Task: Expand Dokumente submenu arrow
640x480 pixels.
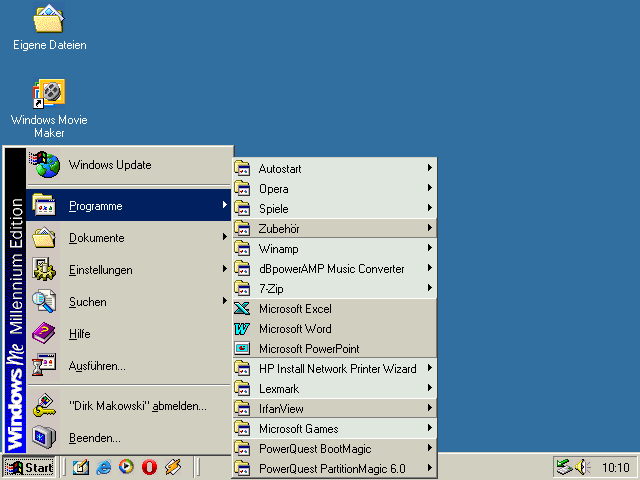Action: point(224,237)
